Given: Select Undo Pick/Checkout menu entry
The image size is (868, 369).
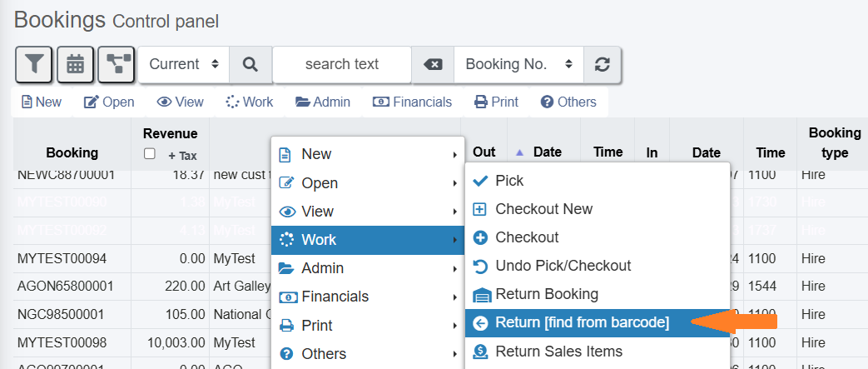Looking at the screenshot, I should [x=563, y=266].
